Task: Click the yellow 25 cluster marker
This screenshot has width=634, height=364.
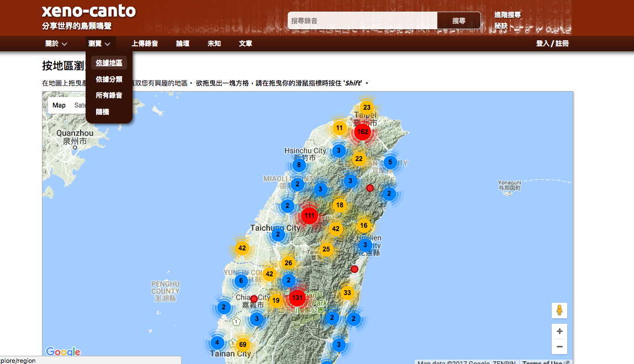Action: click(x=326, y=249)
